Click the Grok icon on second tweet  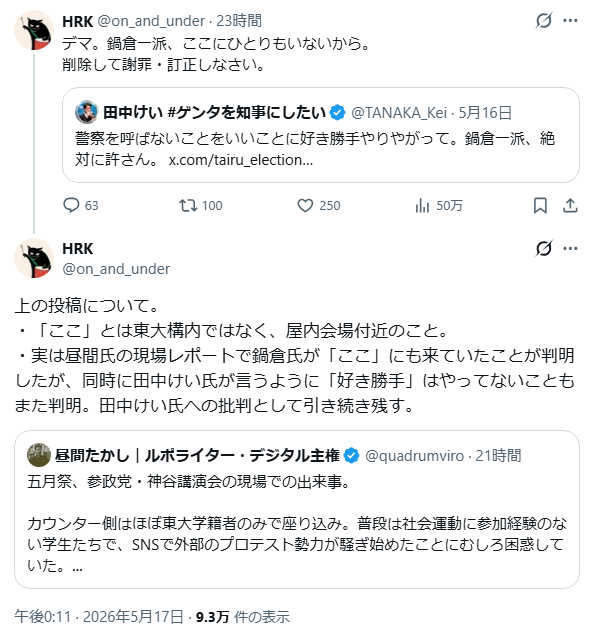(544, 248)
